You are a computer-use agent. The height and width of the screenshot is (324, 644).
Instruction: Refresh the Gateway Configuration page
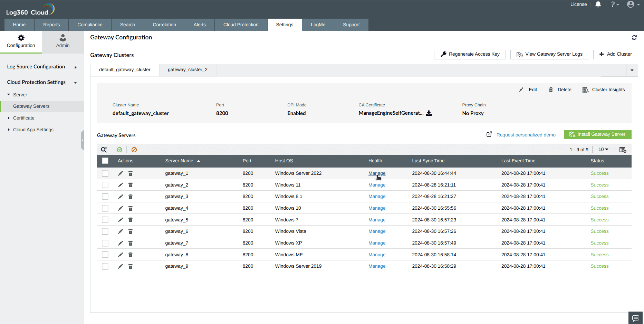pyautogui.click(x=634, y=37)
